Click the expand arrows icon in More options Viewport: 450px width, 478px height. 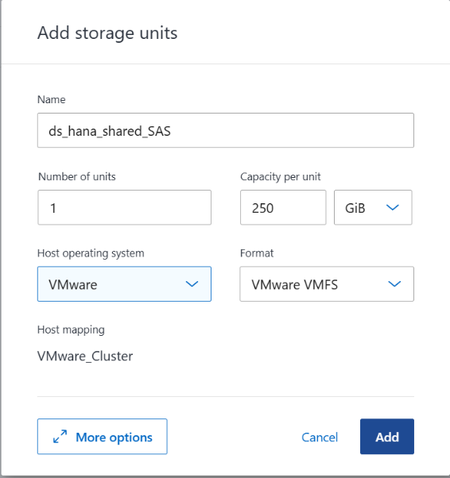(60, 436)
